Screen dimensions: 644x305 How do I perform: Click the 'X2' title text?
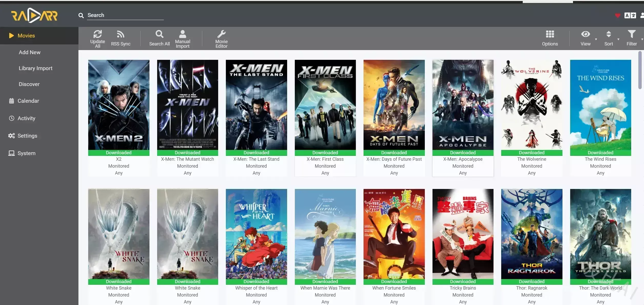tap(119, 159)
